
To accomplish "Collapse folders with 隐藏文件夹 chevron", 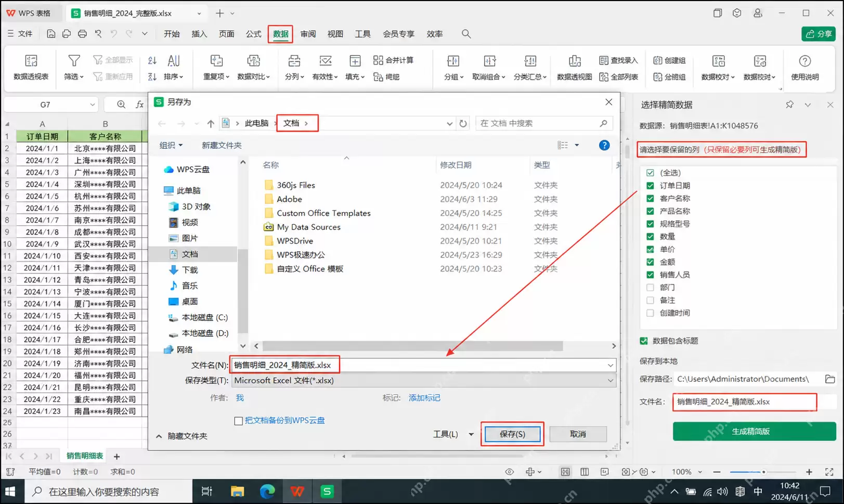I will [159, 436].
